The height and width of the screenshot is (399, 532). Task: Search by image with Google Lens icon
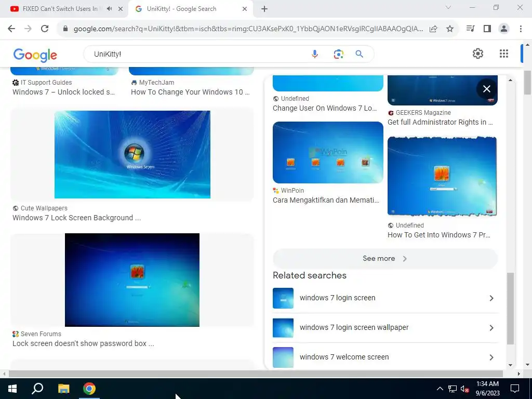point(338,54)
